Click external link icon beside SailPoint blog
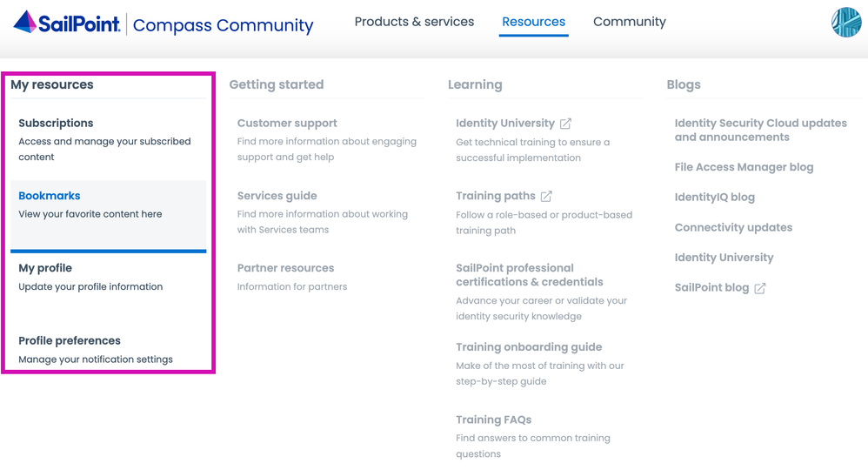Image resolution: width=868 pixels, height=470 pixels. pyautogui.click(x=760, y=288)
